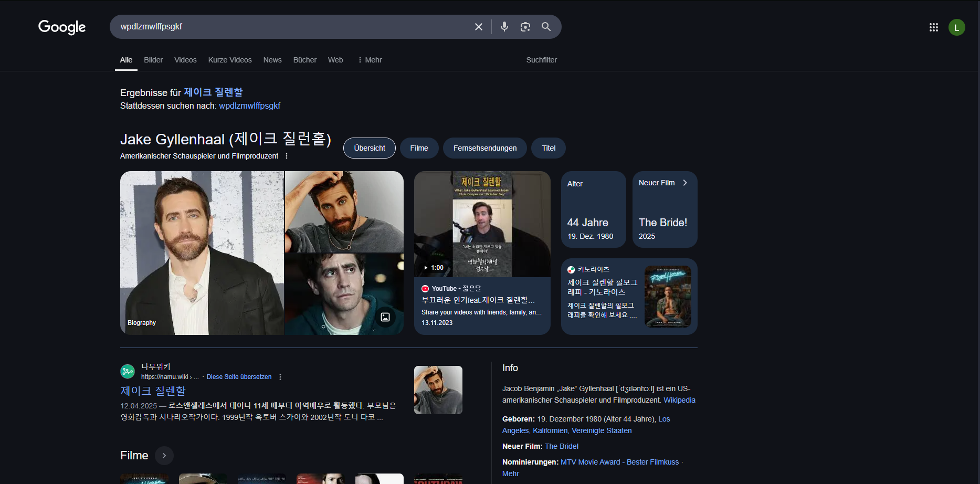Open more options next to actor description
Image resolution: width=980 pixels, height=484 pixels.
point(287,156)
